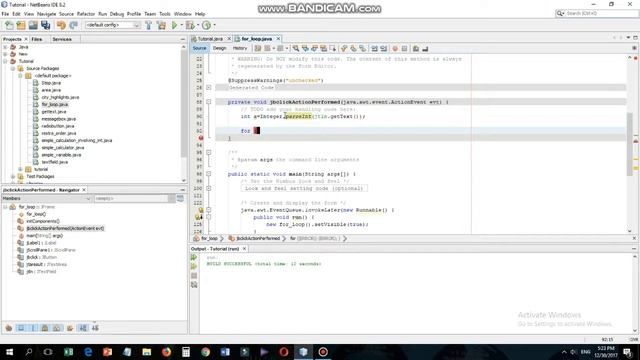
Task: Click the Open Project toolbar icon
Action: tap(33, 25)
